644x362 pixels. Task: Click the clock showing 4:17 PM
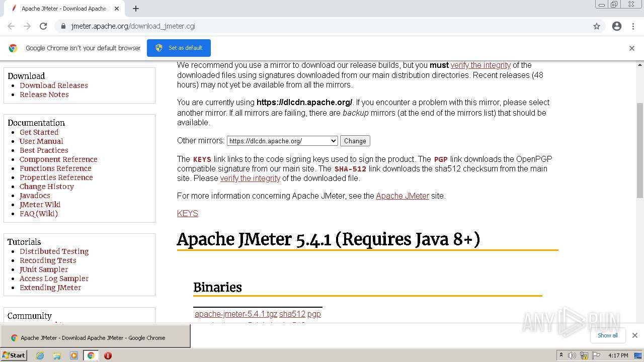[x=618, y=355]
